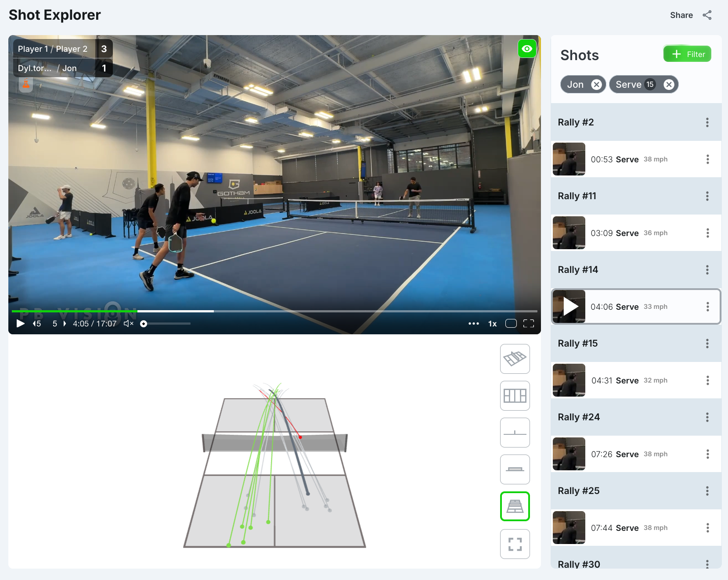The image size is (728, 580).
Task: Click the Share text link
Action: (681, 15)
